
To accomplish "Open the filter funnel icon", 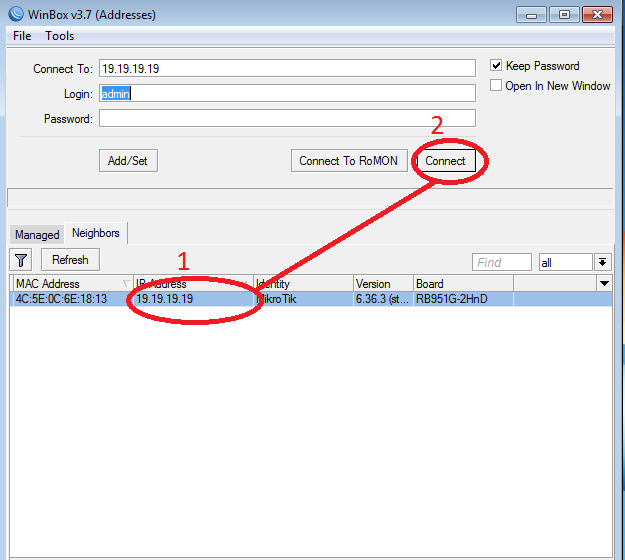I will coord(21,261).
